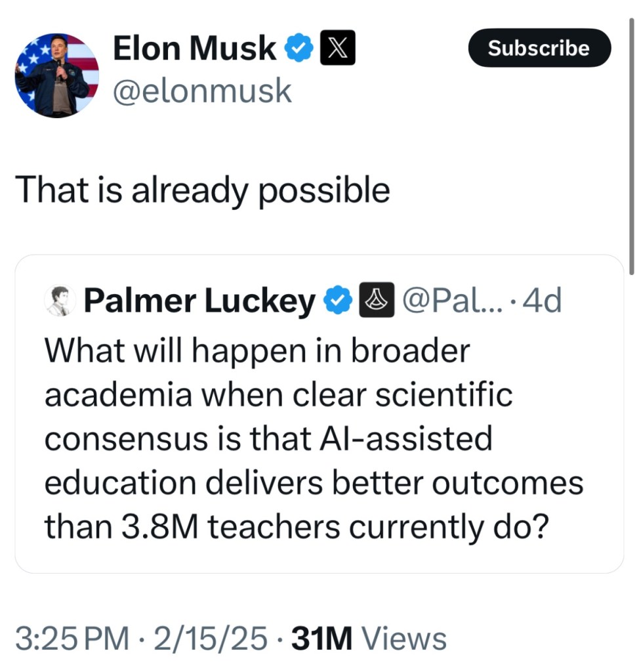Click the X affiliation badge icon
The width and height of the screenshot is (639, 672).
(337, 50)
